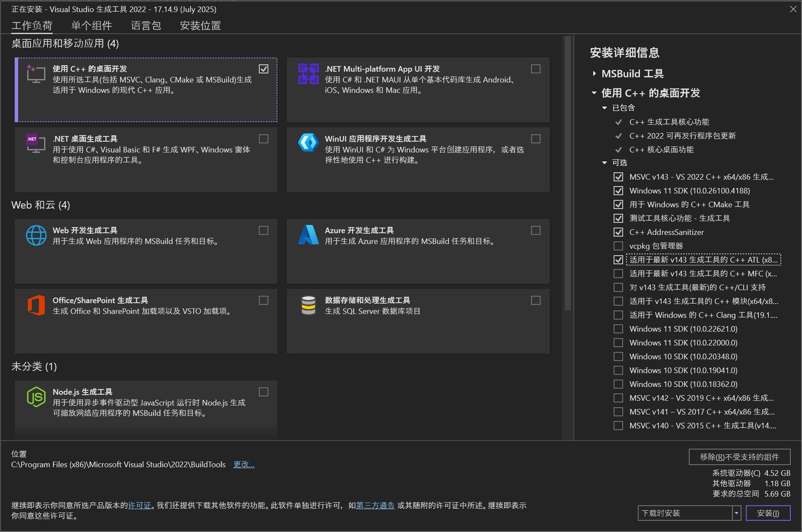The height and width of the screenshot is (532, 802).
Task: Check Windows 11 SDK (10.0.22000.0)
Action: (618, 343)
